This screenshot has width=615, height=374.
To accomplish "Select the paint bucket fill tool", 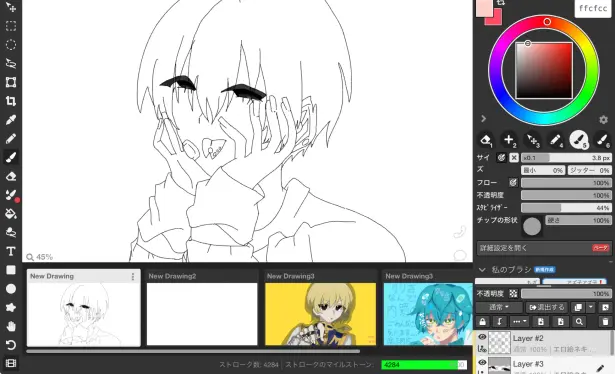I will [x=11, y=214].
